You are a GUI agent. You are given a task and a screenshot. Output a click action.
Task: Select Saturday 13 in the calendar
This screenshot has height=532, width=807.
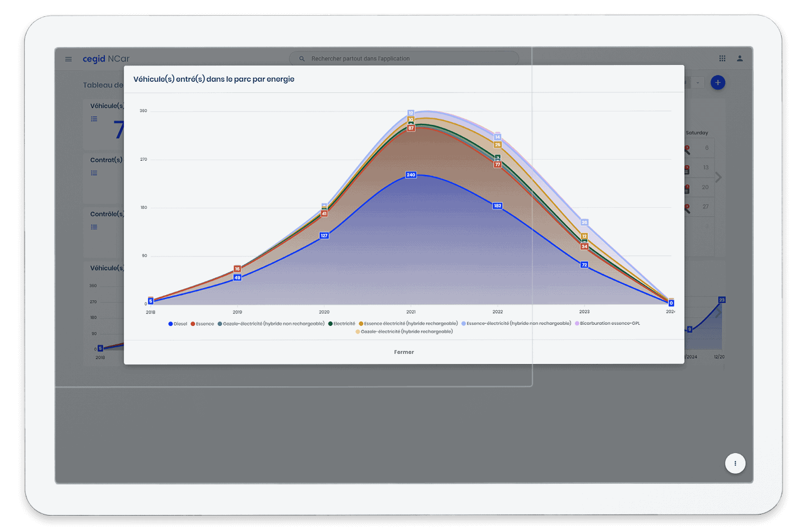(x=706, y=167)
